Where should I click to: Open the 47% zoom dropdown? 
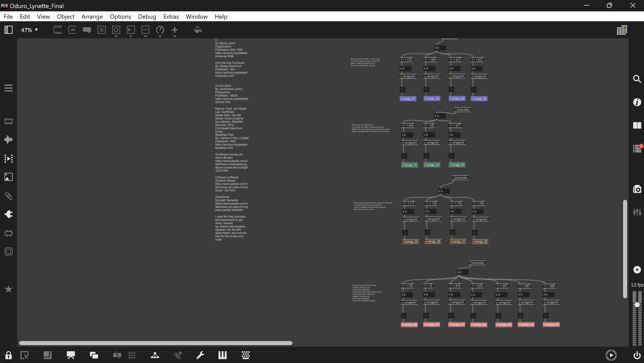pyautogui.click(x=29, y=30)
